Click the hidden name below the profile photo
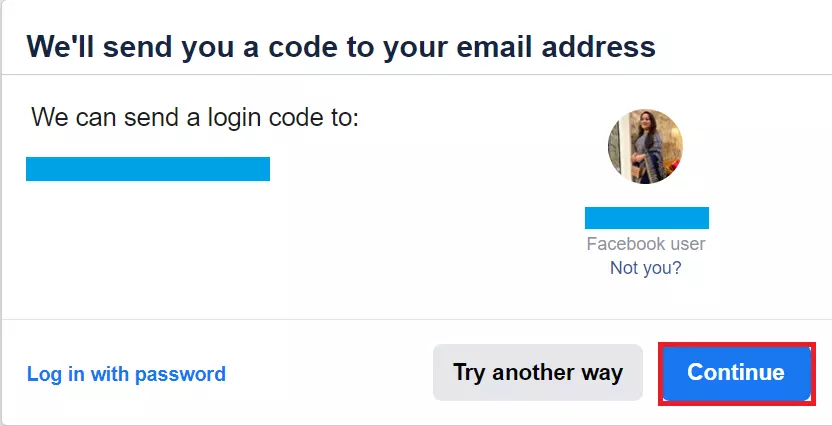 pyautogui.click(x=646, y=218)
